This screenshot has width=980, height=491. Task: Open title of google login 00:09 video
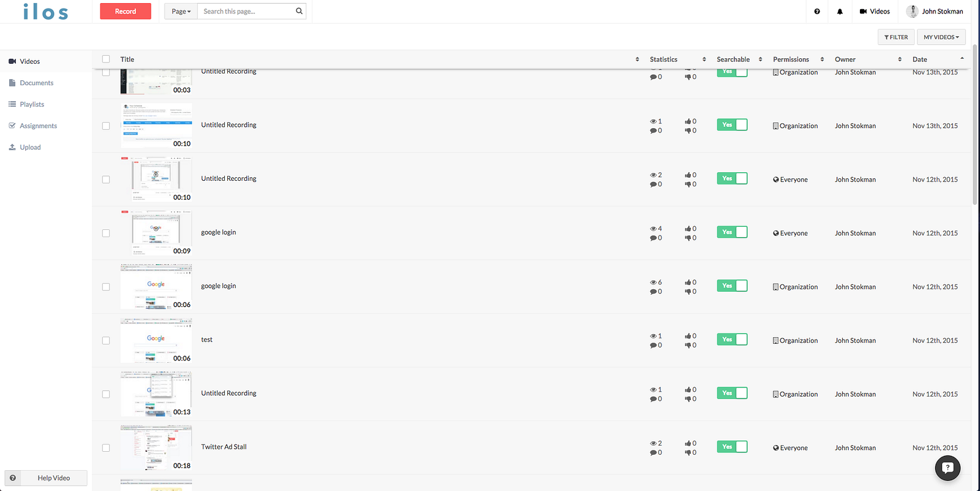pyautogui.click(x=219, y=232)
